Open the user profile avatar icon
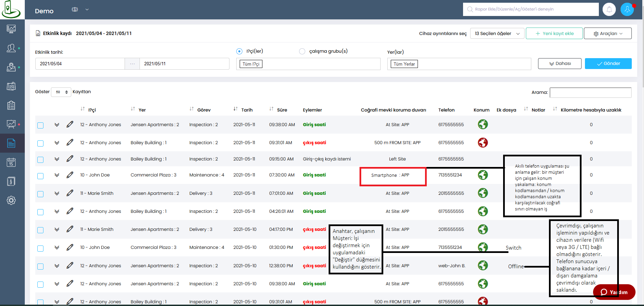Screen dimensions: 644x306 coord(627,10)
